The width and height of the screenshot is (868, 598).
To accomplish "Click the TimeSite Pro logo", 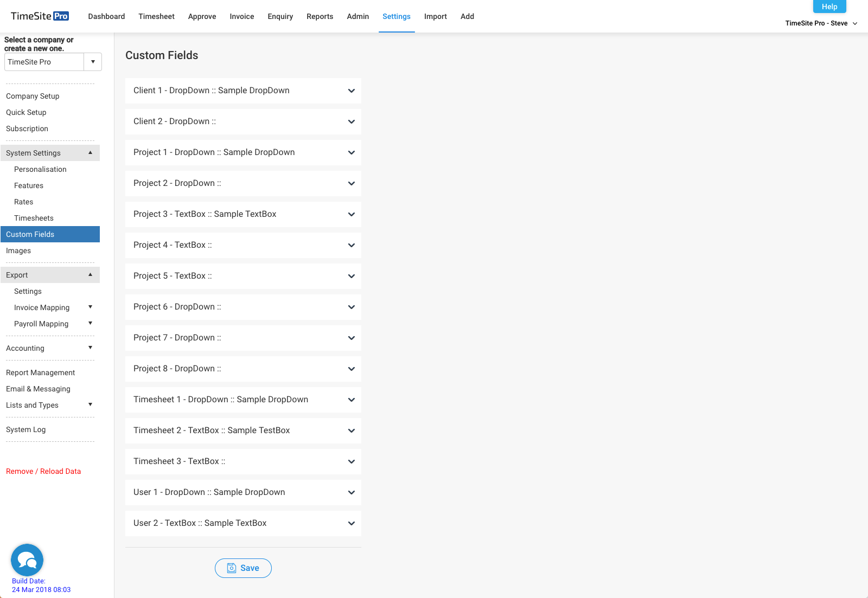I will click(x=40, y=16).
